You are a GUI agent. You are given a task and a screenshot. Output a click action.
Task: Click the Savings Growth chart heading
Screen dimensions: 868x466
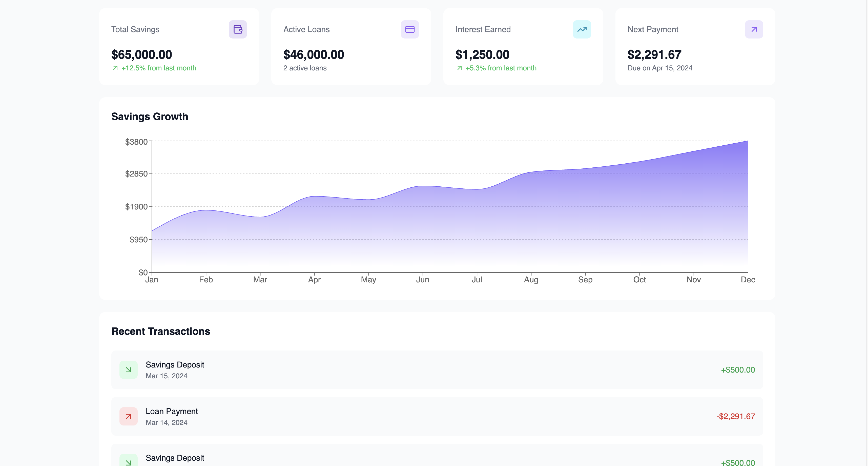click(150, 116)
